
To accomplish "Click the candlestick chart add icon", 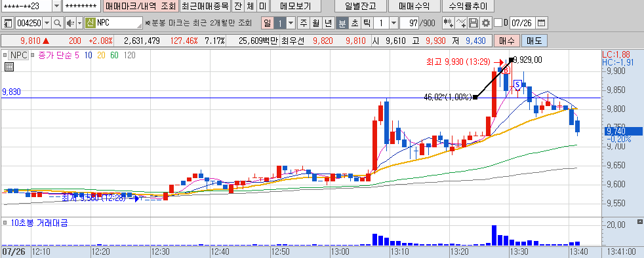I will pos(449,23).
